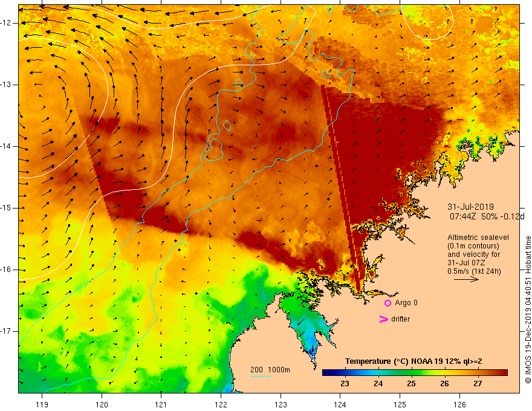Click the latitude axis label -16
Image resolution: width=532 pixels, height=411 pixels.
coord(6,270)
